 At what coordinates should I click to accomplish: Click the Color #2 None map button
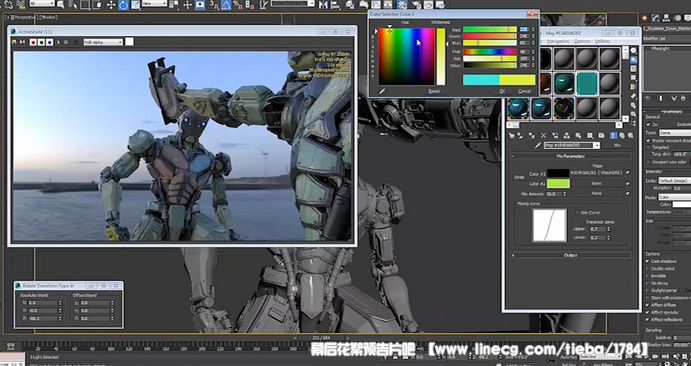coord(597,183)
